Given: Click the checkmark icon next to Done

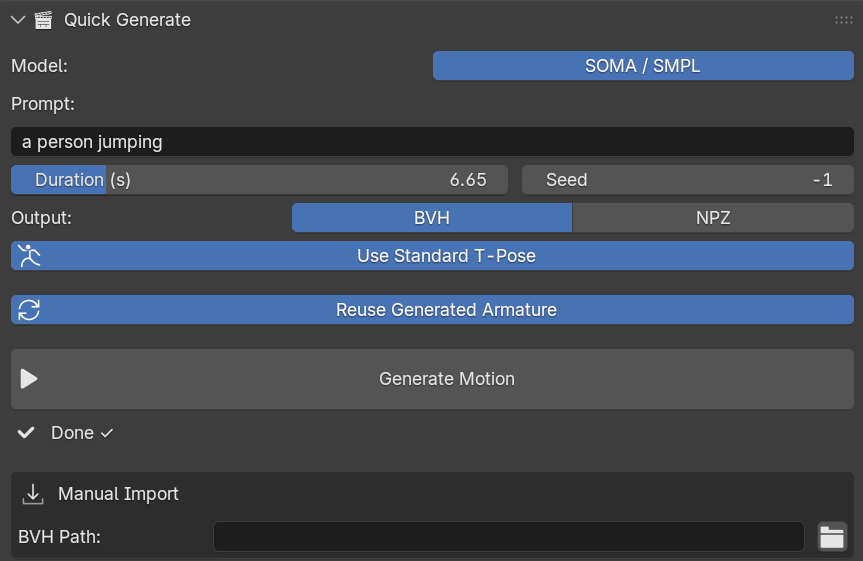Looking at the screenshot, I should point(26,433).
